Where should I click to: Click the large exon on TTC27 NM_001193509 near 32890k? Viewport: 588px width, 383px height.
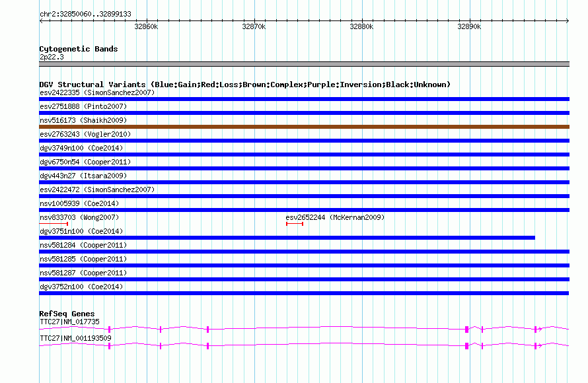[x=466, y=346]
